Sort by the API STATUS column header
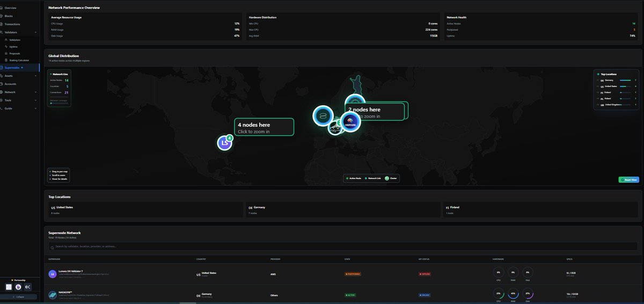 click(x=424, y=259)
